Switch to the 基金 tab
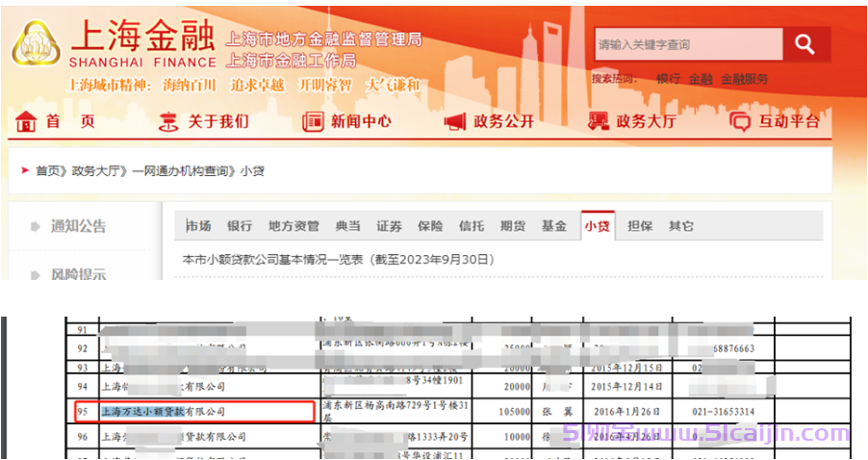The width and height of the screenshot is (868, 460). 553,226
